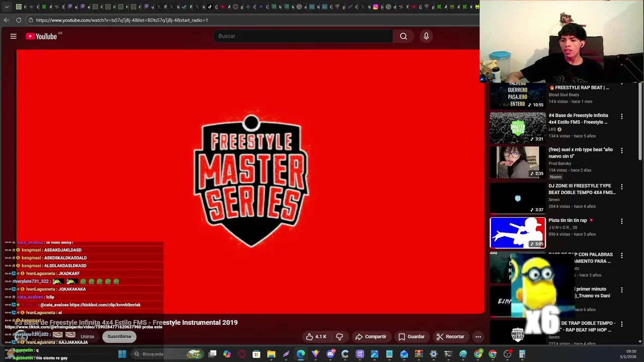Open the tab search dropdown chevron
The image size is (644, 362).
pos(7,7)
